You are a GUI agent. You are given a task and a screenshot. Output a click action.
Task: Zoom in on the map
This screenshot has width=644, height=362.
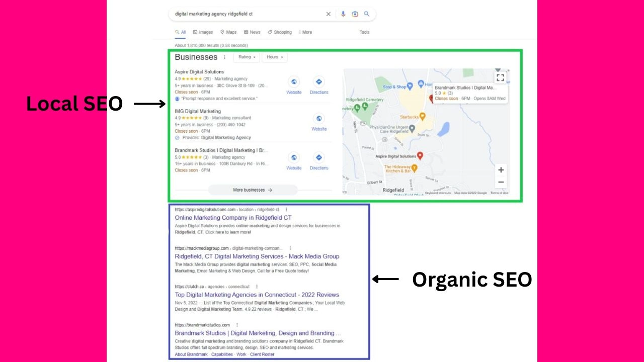501,170
